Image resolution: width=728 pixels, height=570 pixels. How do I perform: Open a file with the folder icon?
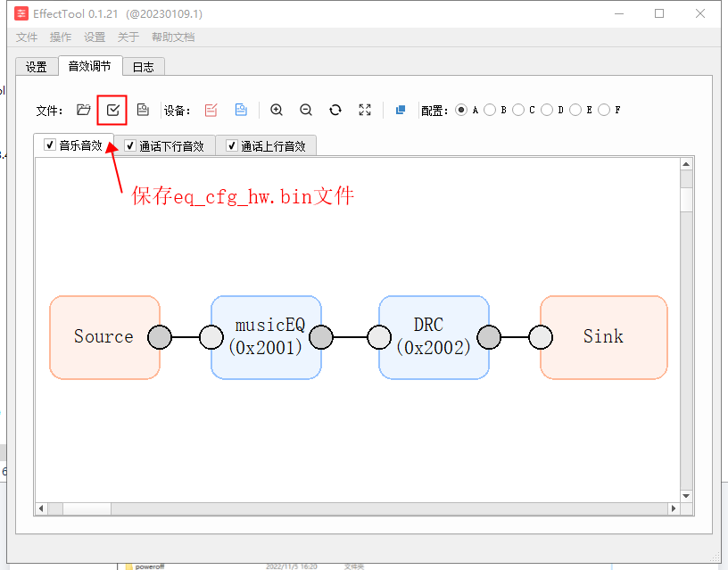pos(84,110)
